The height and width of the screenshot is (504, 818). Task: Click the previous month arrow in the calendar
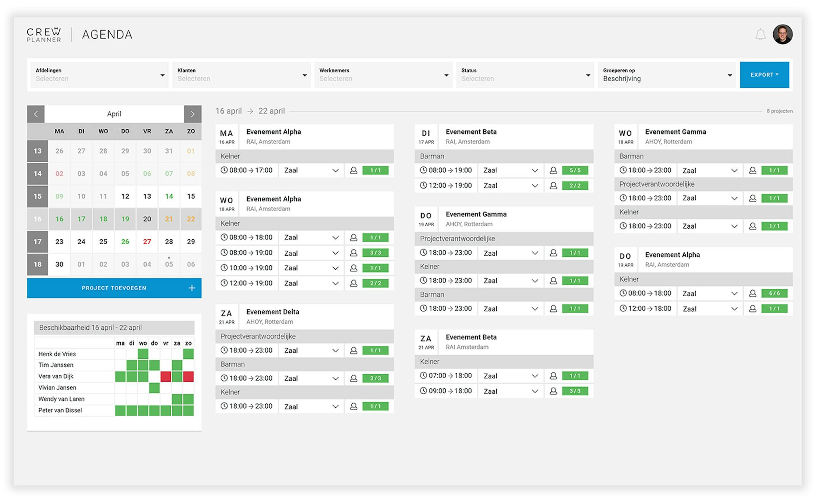point(36,114)
